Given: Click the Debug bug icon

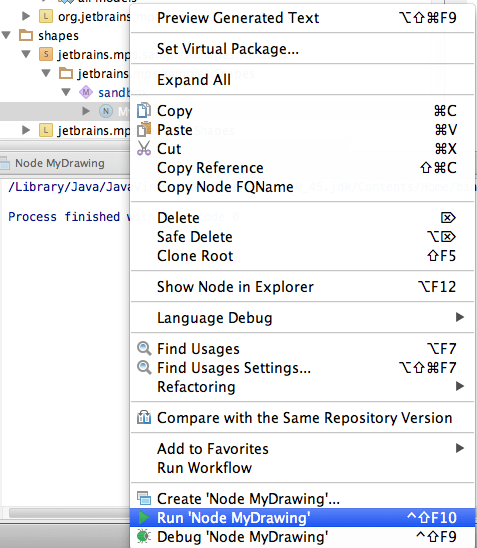Looking at the screenshot, I should tap(144, 536).
